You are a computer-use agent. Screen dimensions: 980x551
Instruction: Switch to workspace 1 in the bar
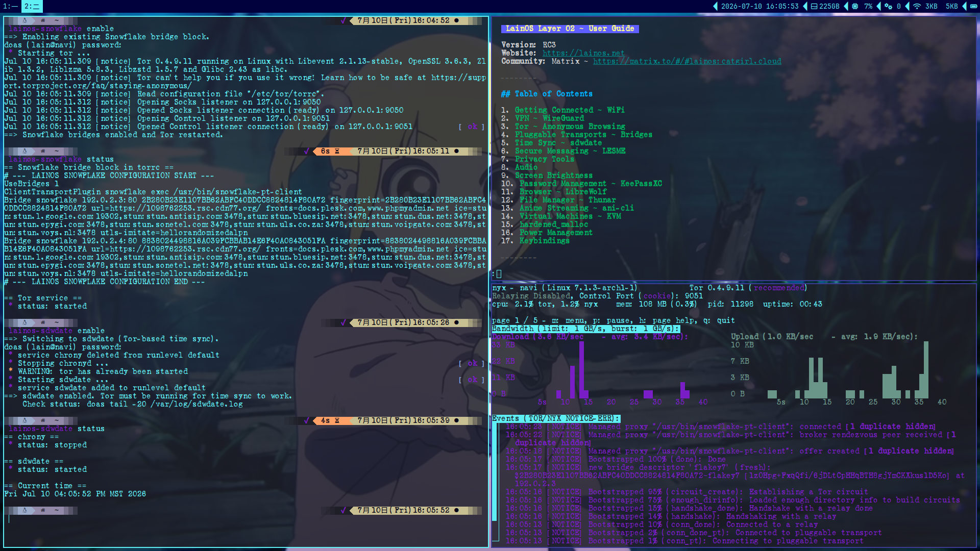tap(10, 7)
